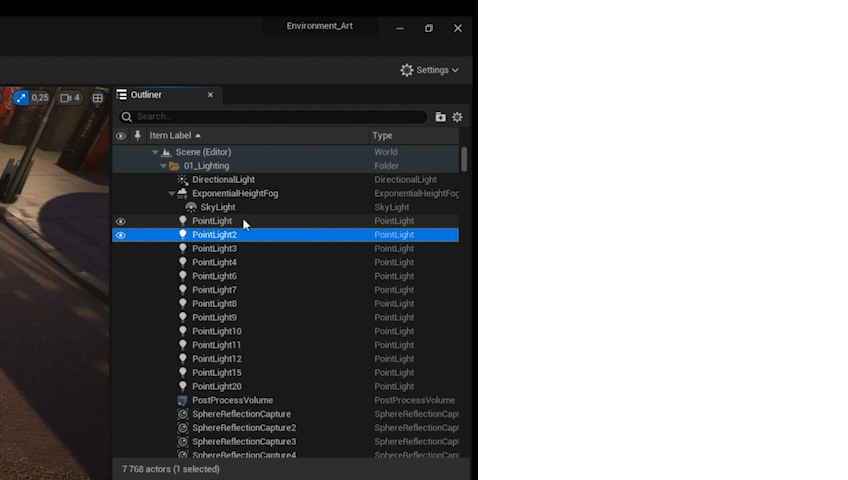Select SkyLight in the Outliner
The image size is (848, 480).
(218, 207)
